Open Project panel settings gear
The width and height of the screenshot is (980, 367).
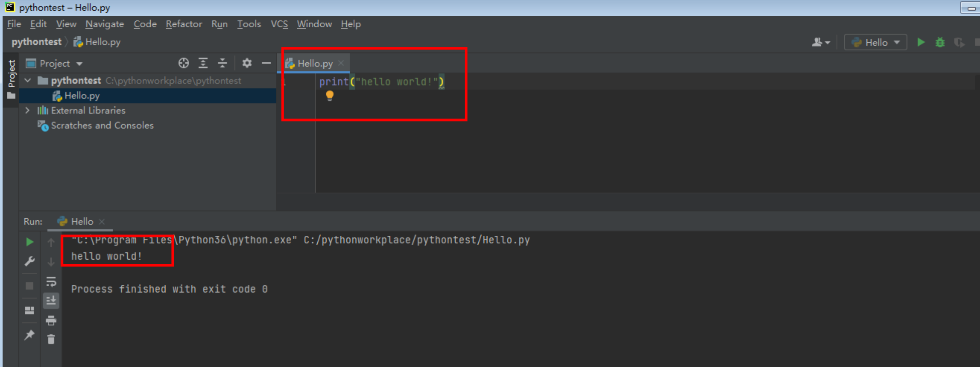tap(247, 63)
